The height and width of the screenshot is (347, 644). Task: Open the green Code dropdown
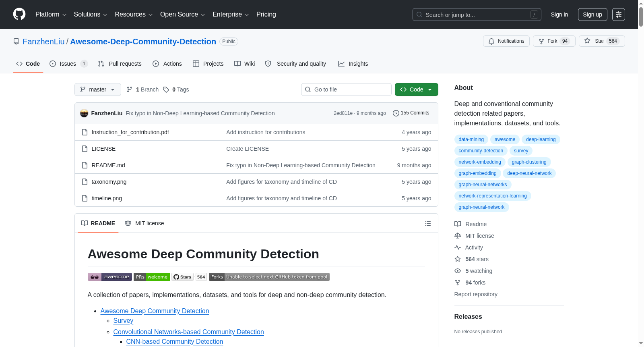click(417, 89)
